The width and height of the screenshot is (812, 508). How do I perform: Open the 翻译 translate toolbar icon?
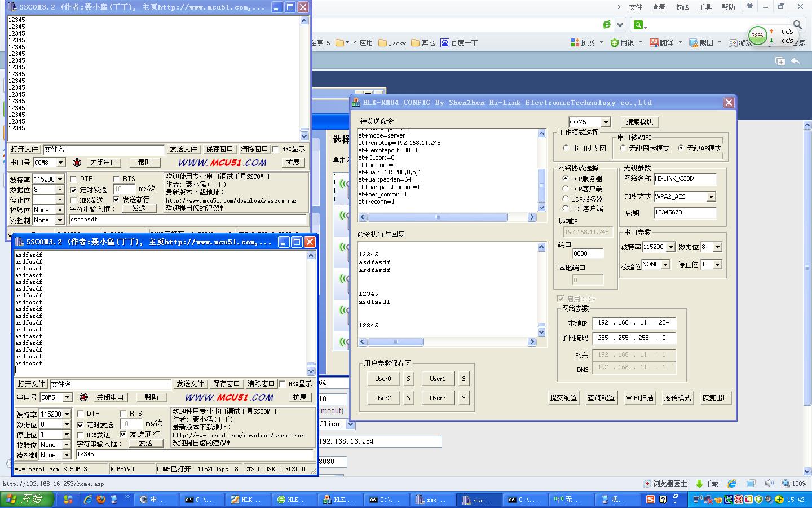[654, 42]
